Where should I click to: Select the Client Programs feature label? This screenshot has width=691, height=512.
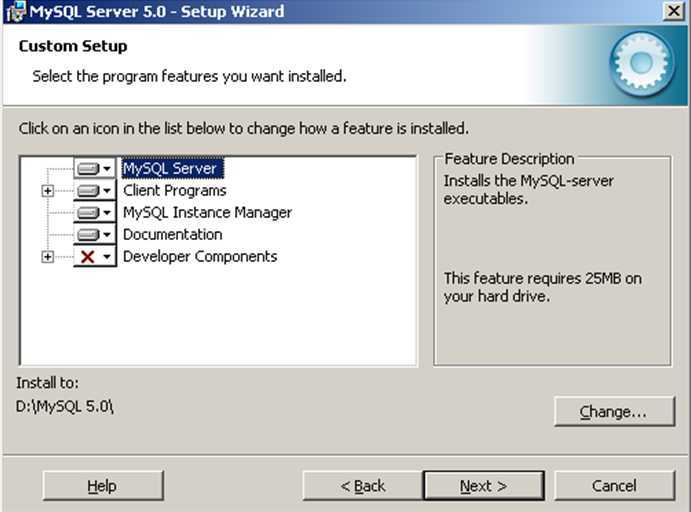(174, 191)
